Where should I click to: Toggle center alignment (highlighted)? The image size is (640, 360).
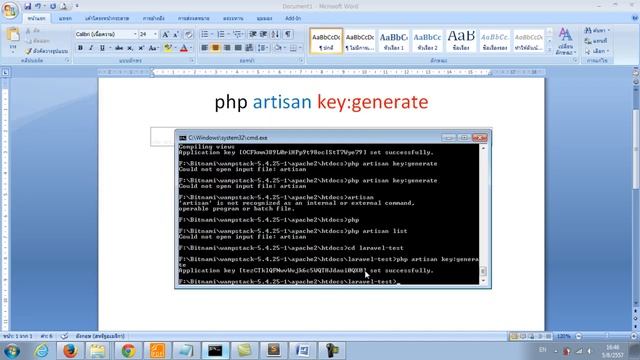pos(216,48)
